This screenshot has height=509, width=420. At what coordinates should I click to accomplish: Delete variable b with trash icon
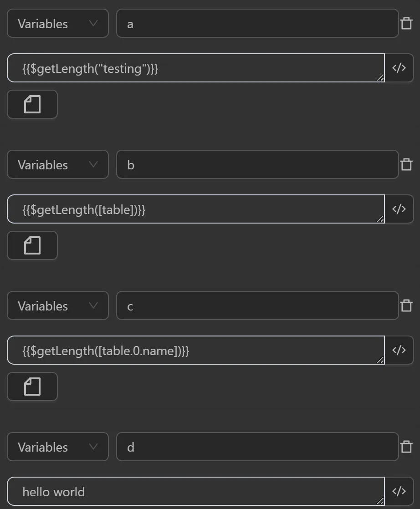click(406, 164)
